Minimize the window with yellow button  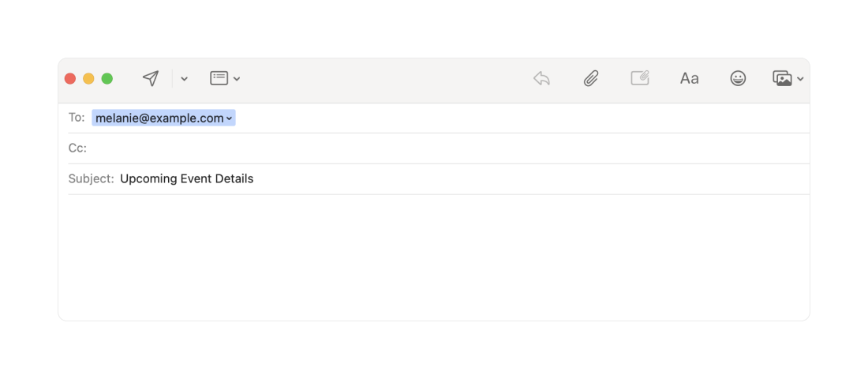(88, 79)
